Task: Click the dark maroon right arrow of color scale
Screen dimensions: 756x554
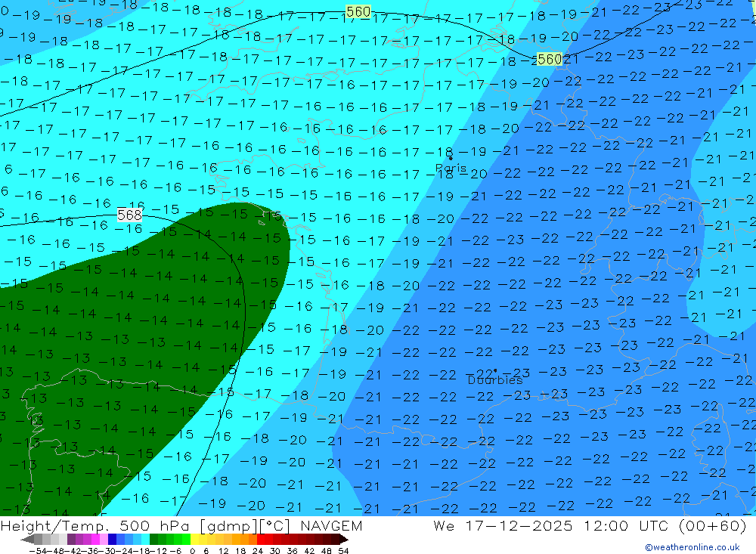Action: (343, 540)
